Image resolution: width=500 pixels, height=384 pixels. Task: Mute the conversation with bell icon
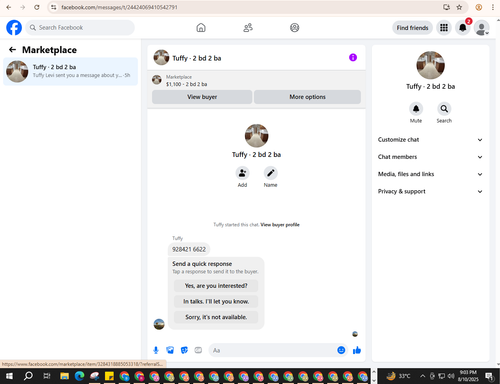416,109
